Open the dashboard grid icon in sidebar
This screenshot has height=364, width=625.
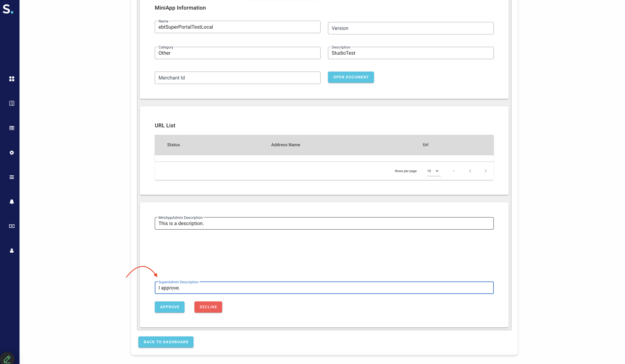(x=12, y=79)
